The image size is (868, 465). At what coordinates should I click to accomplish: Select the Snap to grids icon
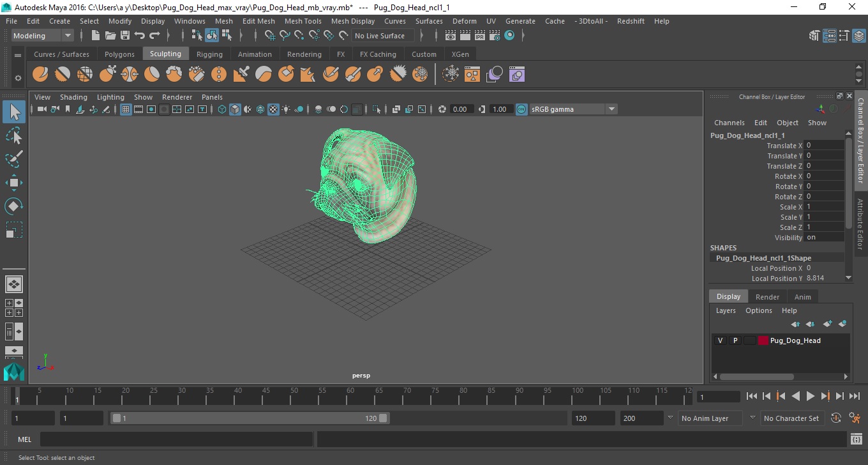(271, 36)
